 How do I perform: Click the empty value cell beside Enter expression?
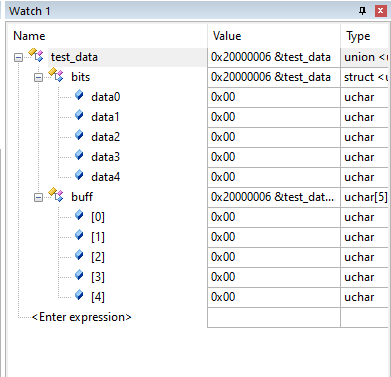click(x=274, y=317)
